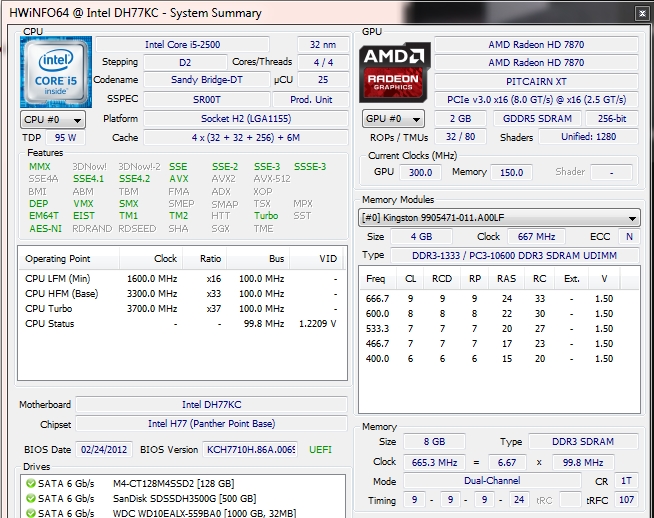Image resolution: width=654 pixels, height=518 pixels.
Task: Click green check icon beside M4-CT128M4SSD2 drive
Action: point(30,483)
